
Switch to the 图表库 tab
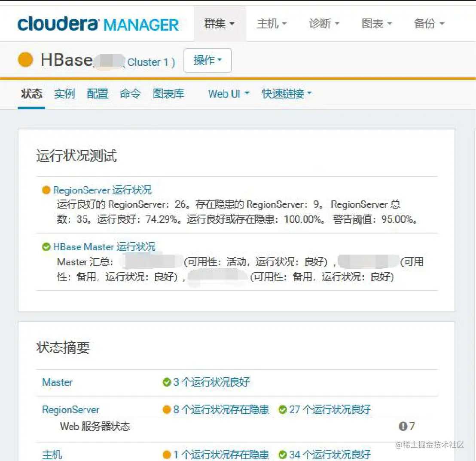click(x=168, y=94)
